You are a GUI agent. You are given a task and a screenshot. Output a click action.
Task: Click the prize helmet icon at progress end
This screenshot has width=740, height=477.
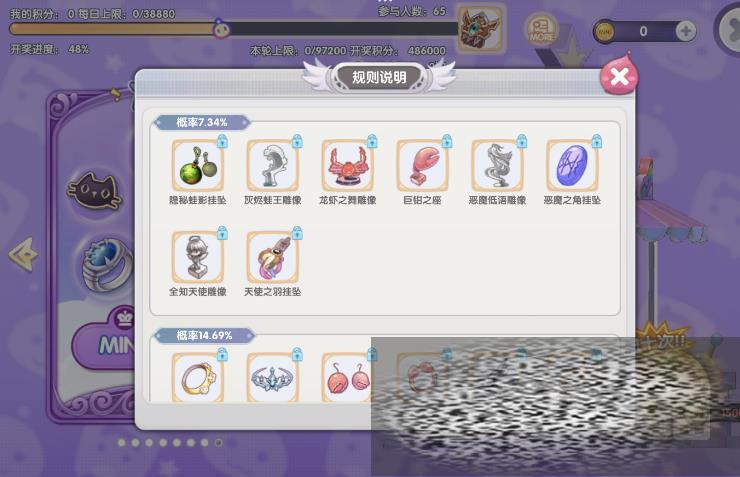(x=481, y=28)
